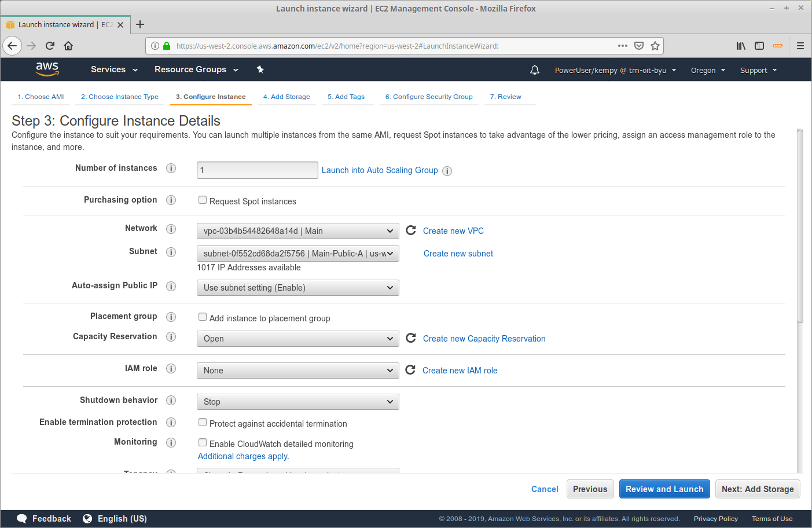Check Add instance to placement group
This screenshot has width=812, height=528.
click(203, 317)
